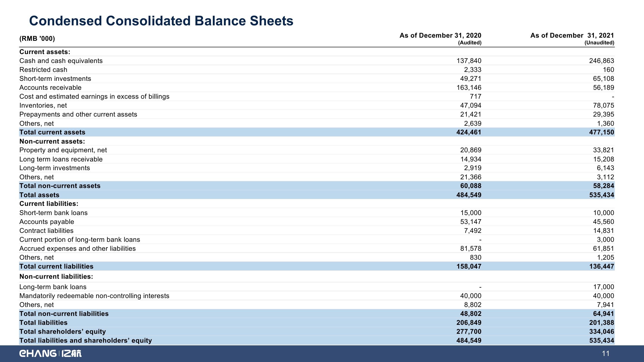Viewport: 644px width, 362px height.
Task: Click the Contract liabilities row label
Action: [46, 230]
